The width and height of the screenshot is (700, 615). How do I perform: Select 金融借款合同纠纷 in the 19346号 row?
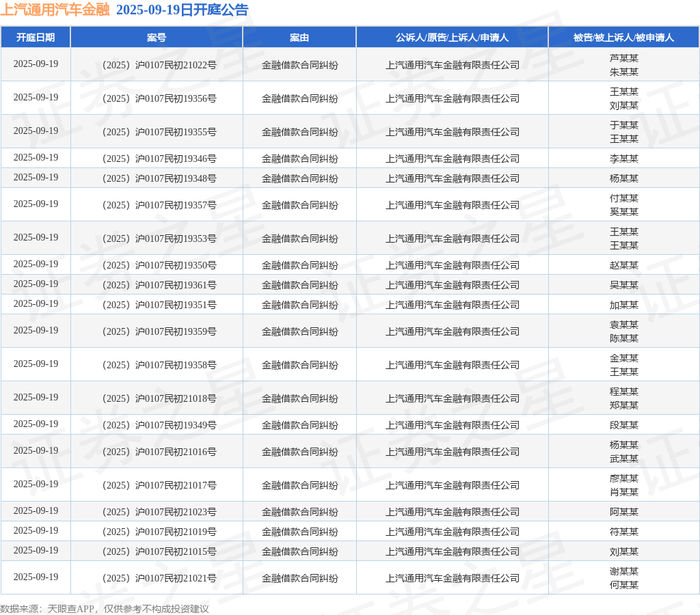click(x=299, y=159)
